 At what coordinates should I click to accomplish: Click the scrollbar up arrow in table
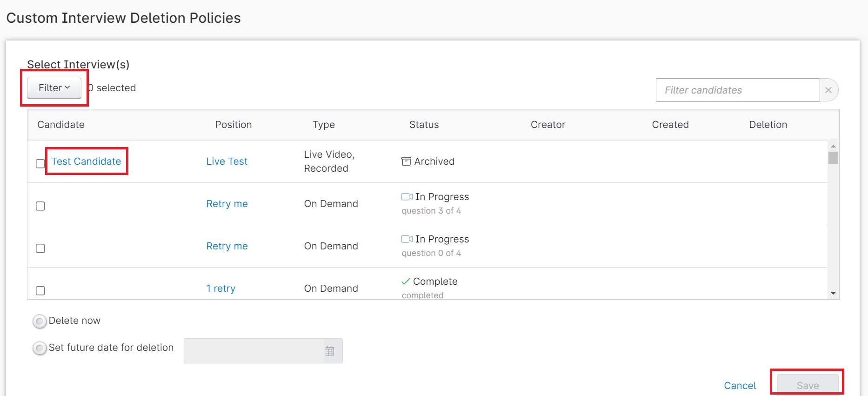tap(833, 146)
